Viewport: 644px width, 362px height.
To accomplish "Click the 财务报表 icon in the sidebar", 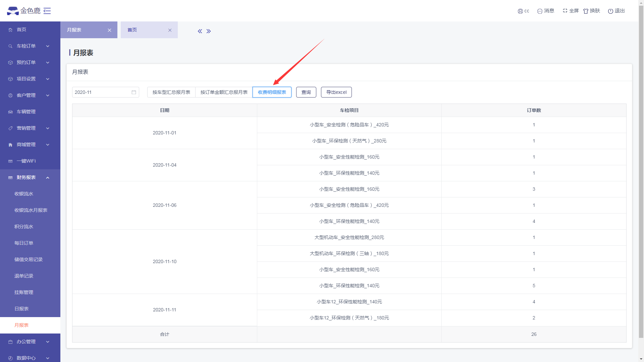I will coord(10,178).
